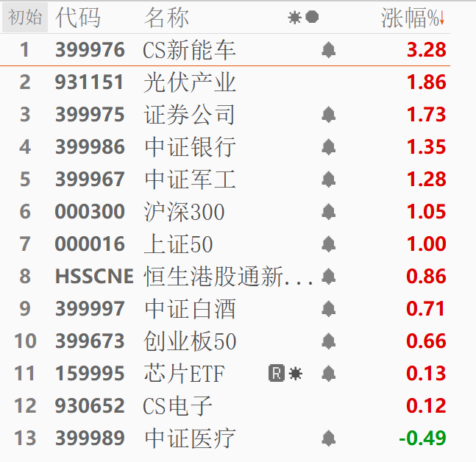Click the round dot icon in the header
476x462 pixels.
(312, 17)
